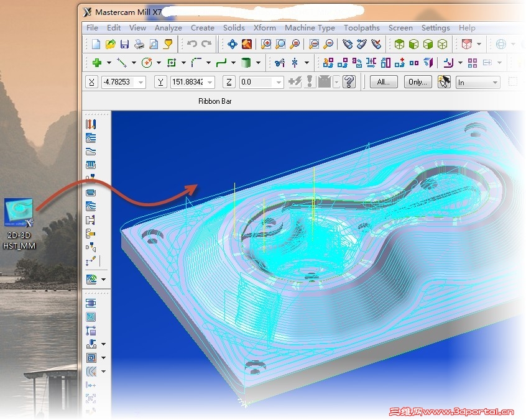This screenshot has height=420, width=526.
Task: Open the Y coordinate dropdown
Action: pos(210,82)
